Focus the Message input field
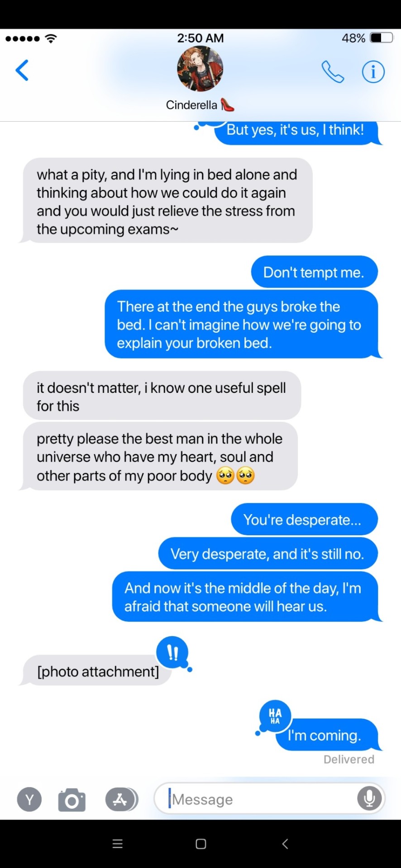Image resolution: width=401 pixels, height=868 pixels. (270, 799)
